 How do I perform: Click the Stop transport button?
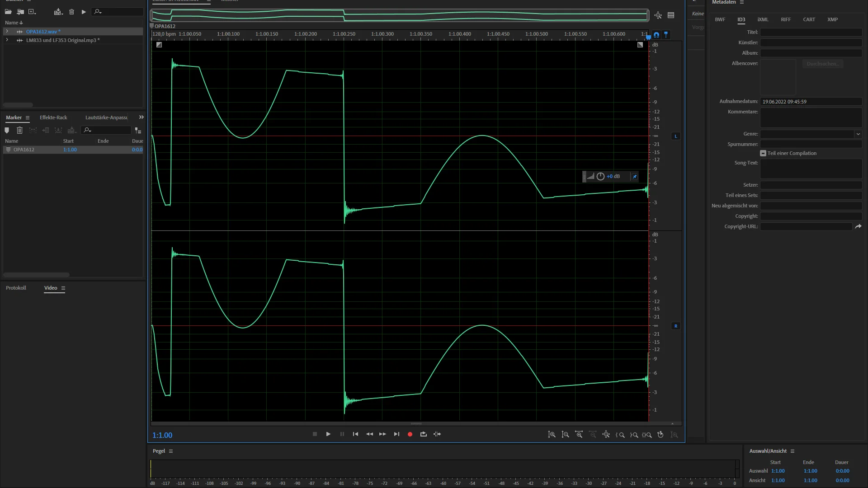tap(315, 434)
